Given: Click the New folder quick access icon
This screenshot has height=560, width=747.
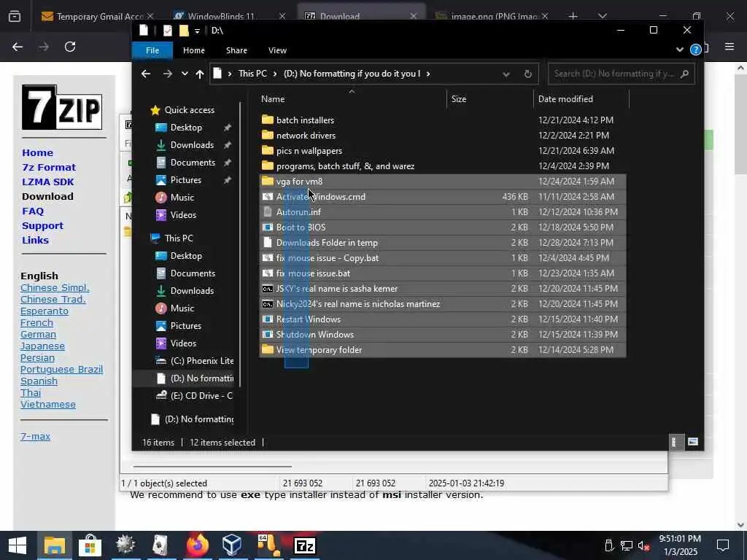Looking at the screenshot, I should tap(184, 31).
